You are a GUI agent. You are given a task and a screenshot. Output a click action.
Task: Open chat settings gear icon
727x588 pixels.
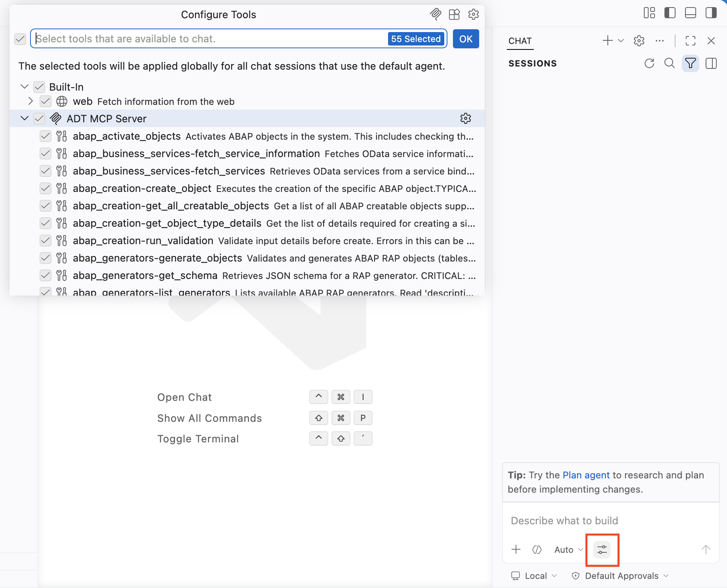pos(639,40)
